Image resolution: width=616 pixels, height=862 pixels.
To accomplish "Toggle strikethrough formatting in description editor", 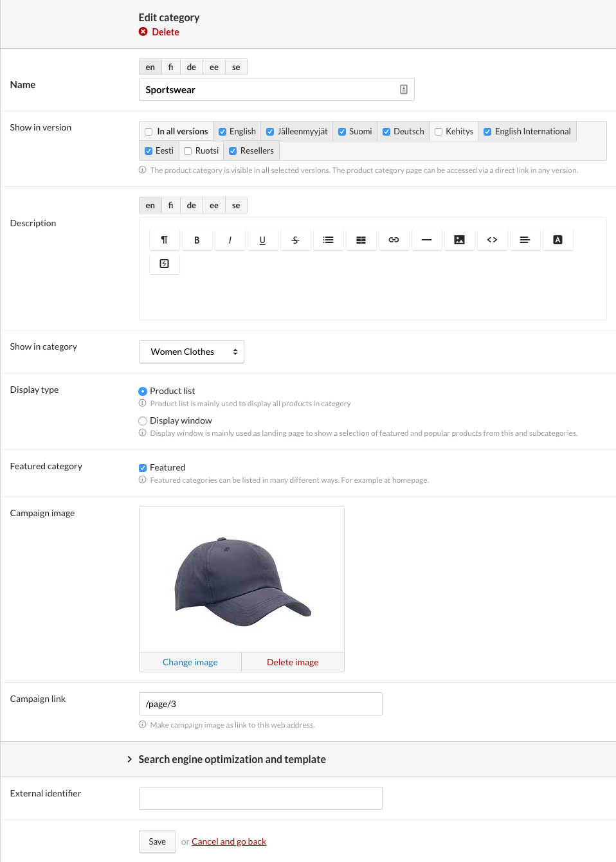I will click(x=295, y=240).
